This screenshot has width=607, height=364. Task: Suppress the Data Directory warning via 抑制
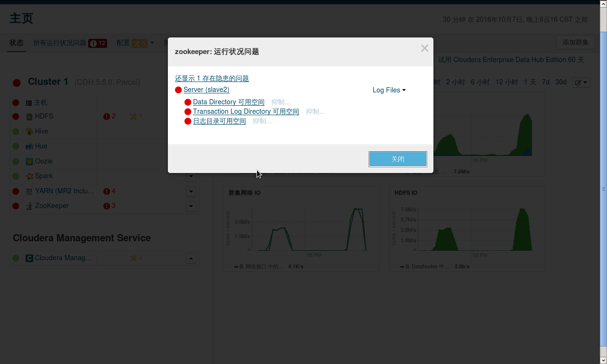pyautogui.click(x=281, y=102)
